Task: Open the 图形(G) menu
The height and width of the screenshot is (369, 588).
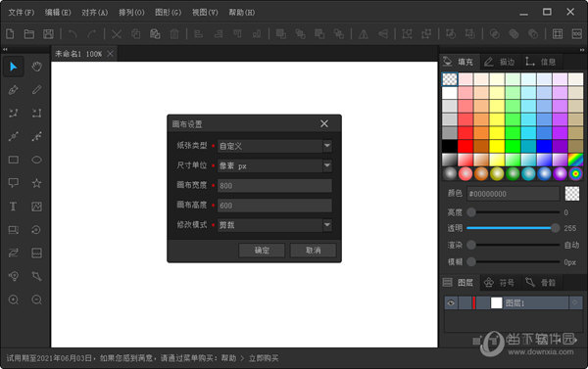Action: (168, 13)
